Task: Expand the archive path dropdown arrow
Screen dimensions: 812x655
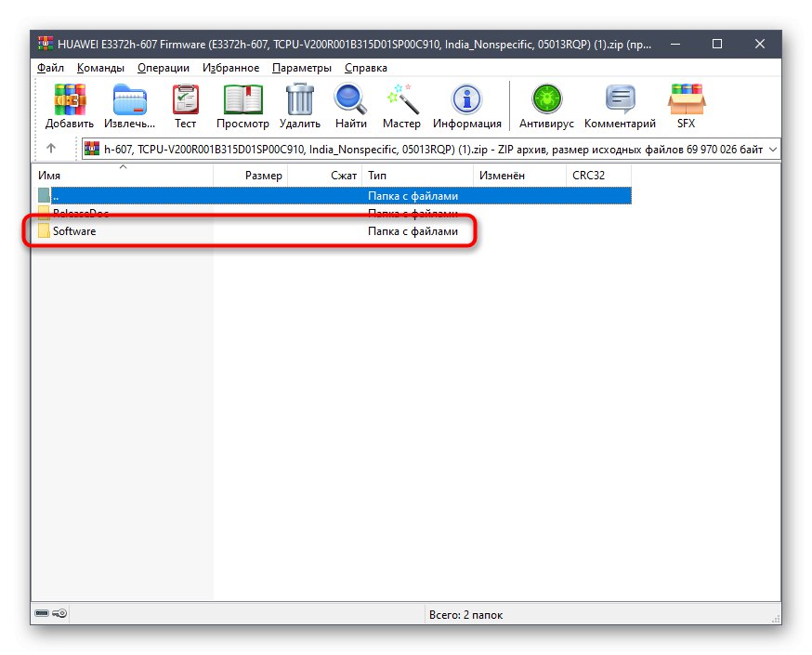Action: coord(773,150)
